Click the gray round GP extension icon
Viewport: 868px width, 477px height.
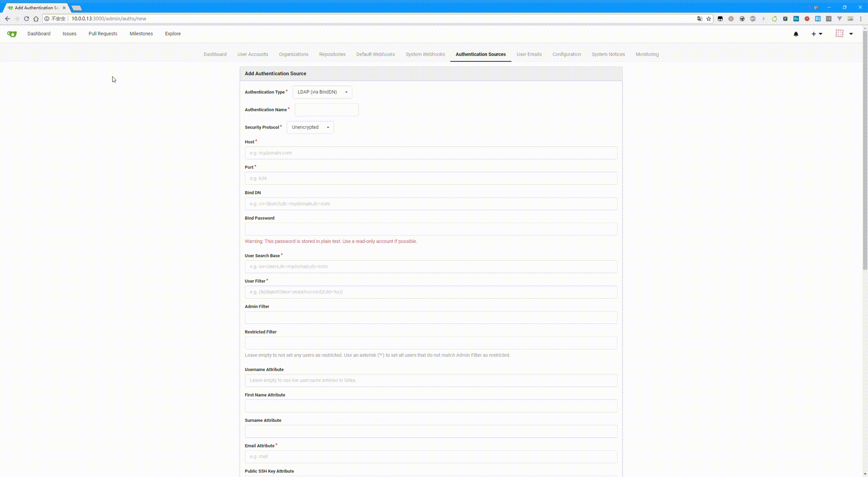click(753, 19)
